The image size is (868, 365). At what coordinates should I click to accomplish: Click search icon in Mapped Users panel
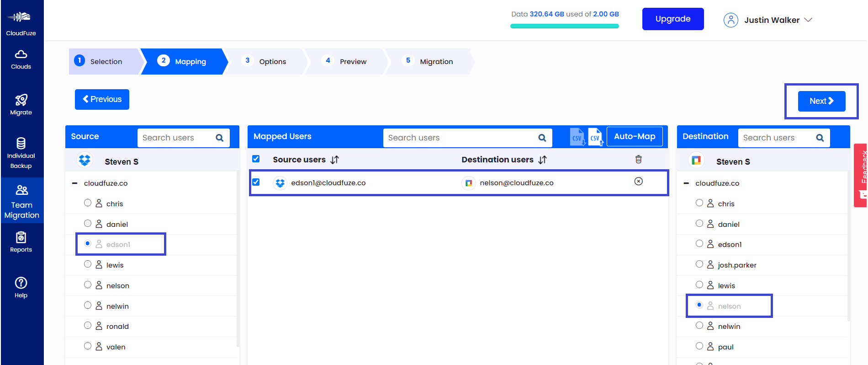click(x=542, y=138)
